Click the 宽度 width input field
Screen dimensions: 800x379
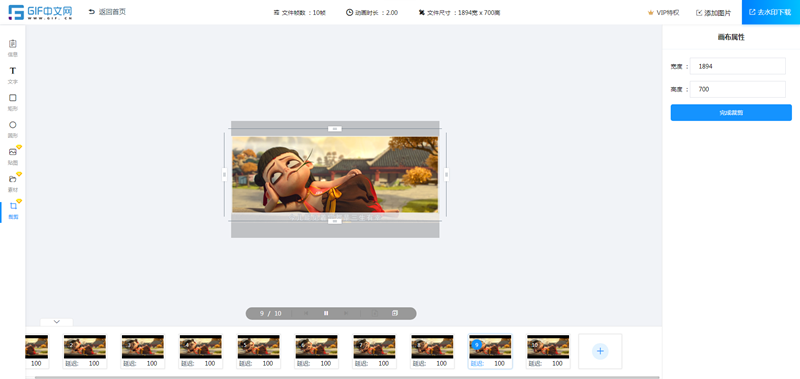point(737,66)
